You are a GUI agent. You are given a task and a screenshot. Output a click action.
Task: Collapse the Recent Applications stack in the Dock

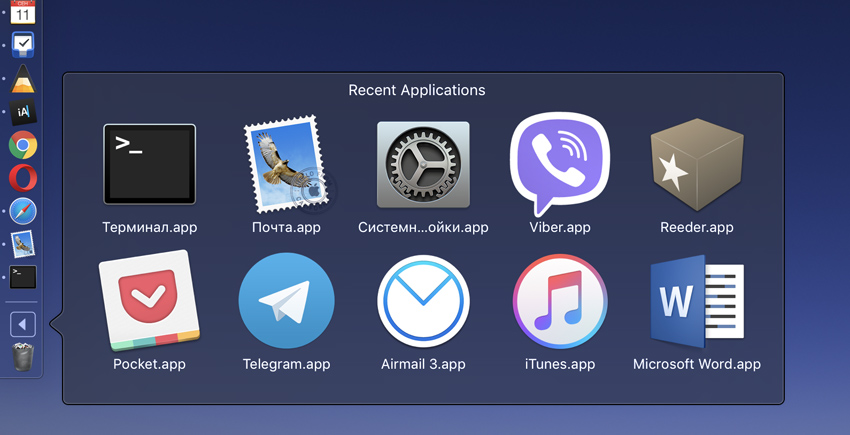pos(23,324)
